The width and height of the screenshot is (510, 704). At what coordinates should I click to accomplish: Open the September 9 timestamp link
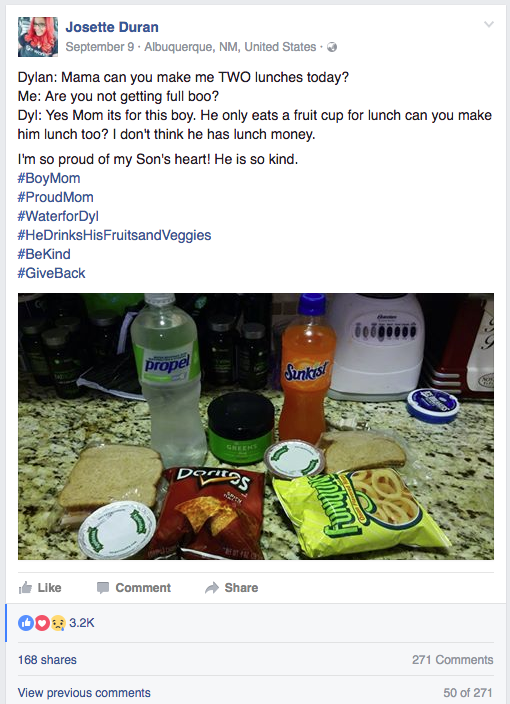(100, 47)
